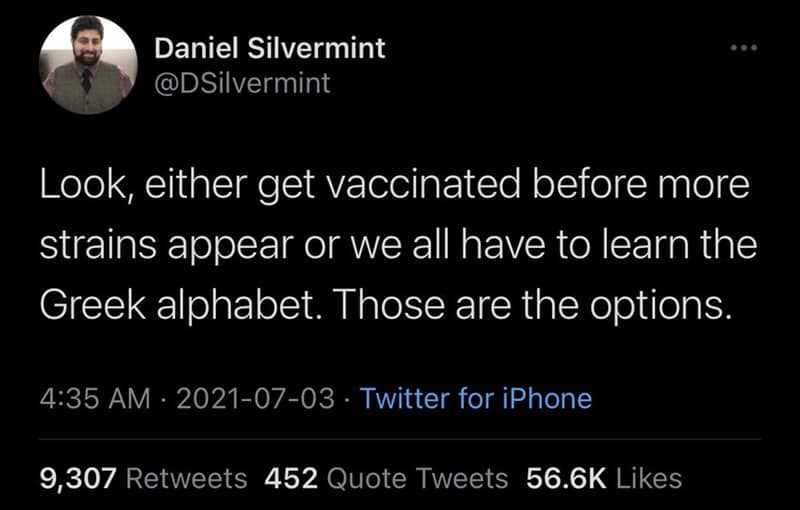Viewport: 800px width, 510px height.
Task: Open the tweet's more options menu
Action: pos(743,49)
